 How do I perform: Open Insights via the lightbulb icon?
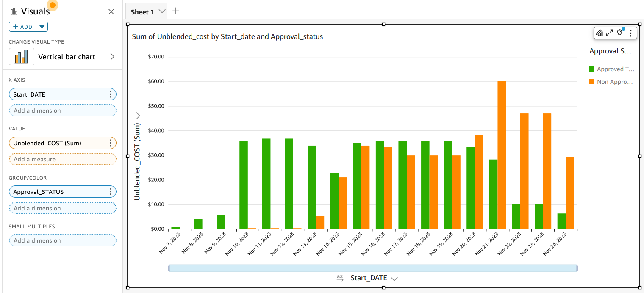[619, 33]
